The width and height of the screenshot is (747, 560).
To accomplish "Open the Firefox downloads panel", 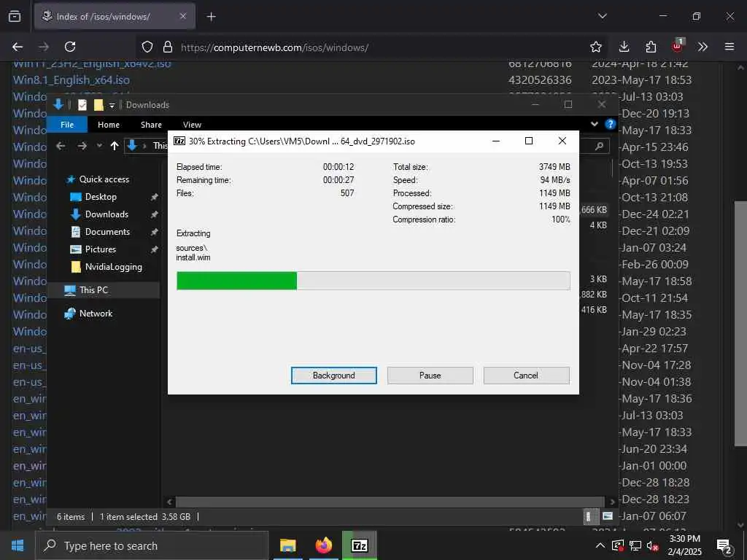I will [624, 47].
